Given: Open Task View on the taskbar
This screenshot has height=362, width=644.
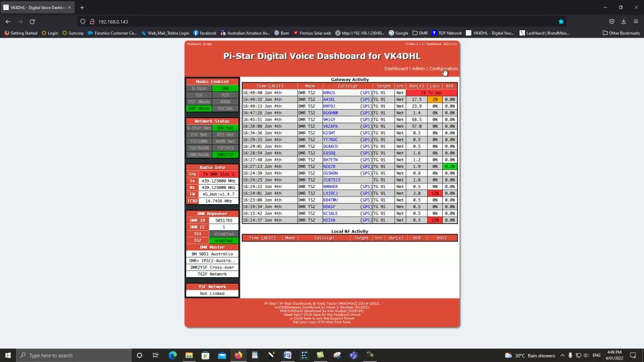Looking at the screenshot, I should pos(155,355).
